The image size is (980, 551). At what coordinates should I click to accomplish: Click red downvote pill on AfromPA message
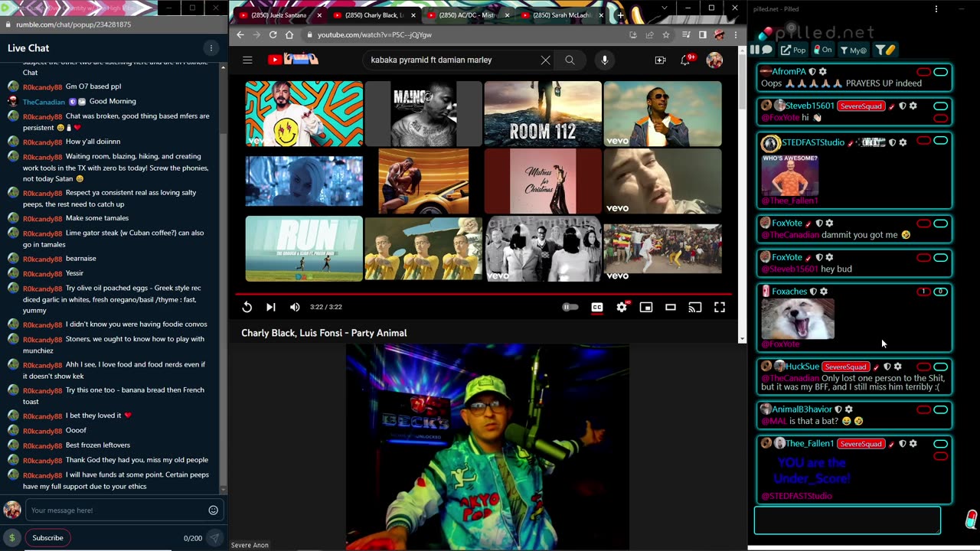923,73
